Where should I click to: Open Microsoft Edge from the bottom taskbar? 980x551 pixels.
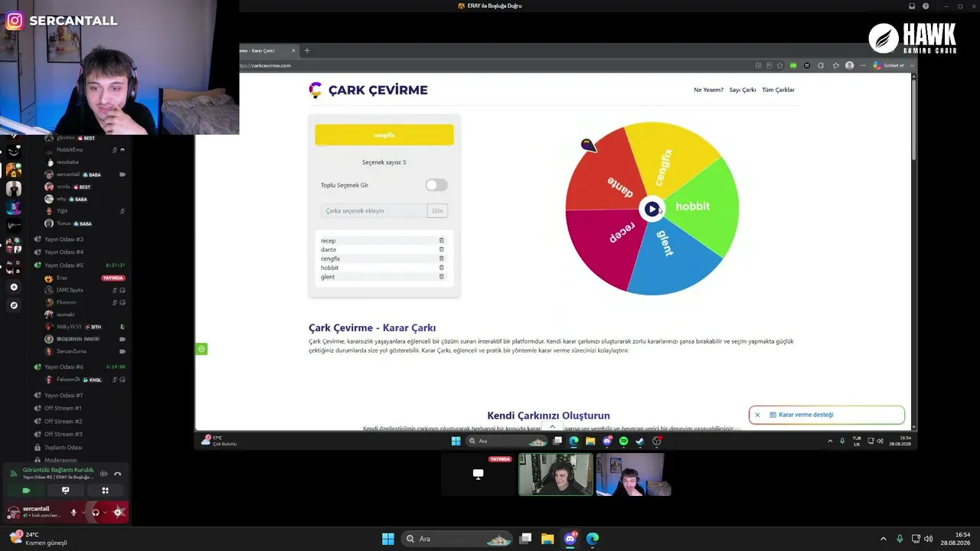coord(593,539)
